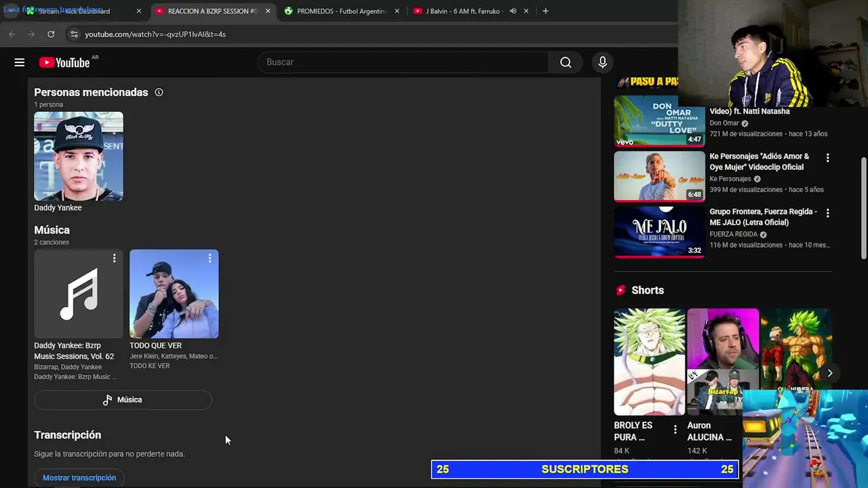Open the YouTube hamburger guide menu

20,62
